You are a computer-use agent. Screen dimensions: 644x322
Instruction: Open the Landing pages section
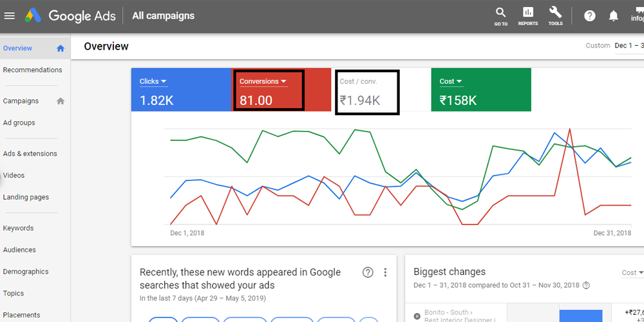[x=26, y=197]
